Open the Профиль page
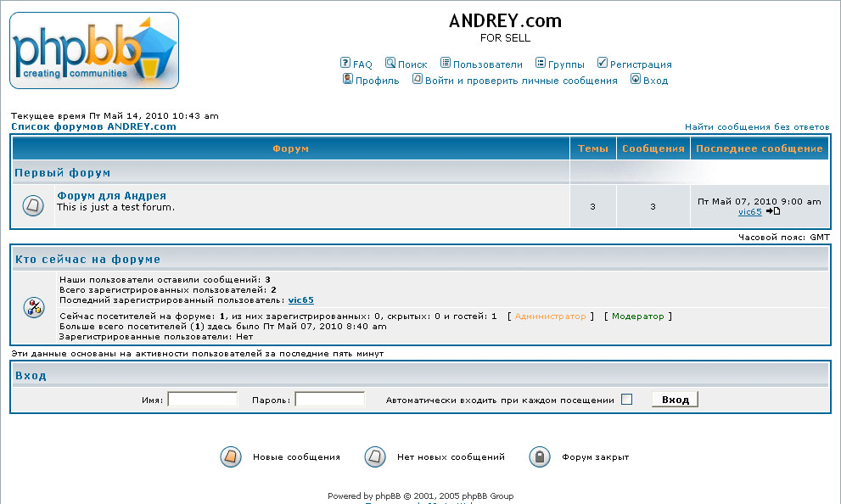The height and width of the screenshot is (504, 841). [x=377, y=81]
